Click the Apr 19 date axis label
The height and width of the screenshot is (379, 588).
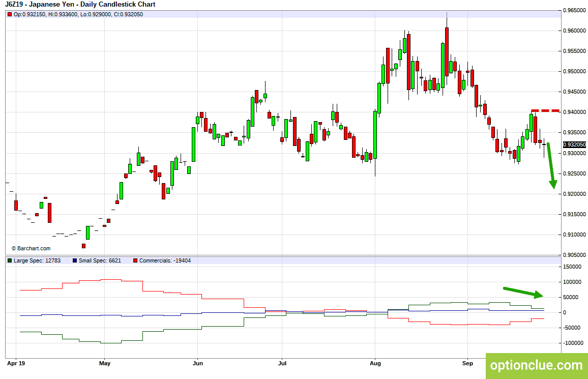click(16, 363)
